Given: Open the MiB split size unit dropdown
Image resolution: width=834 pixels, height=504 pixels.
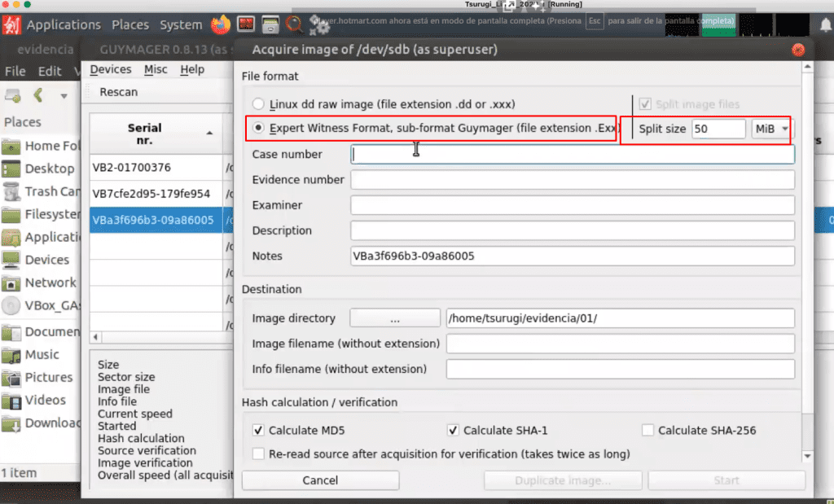Looking at the screenshot, I should 772,129.
